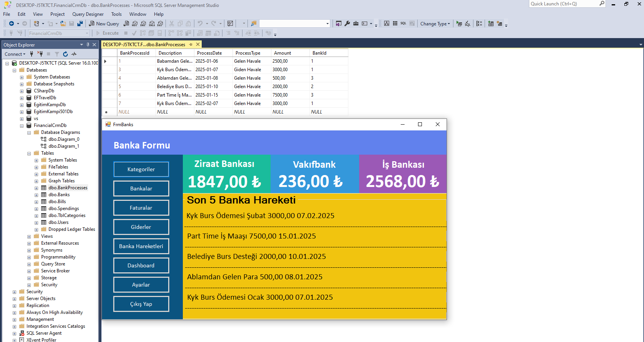Click the Ayarlar button
The width and height of the screenshot is (644, 342).
click(x=141, y=285)
